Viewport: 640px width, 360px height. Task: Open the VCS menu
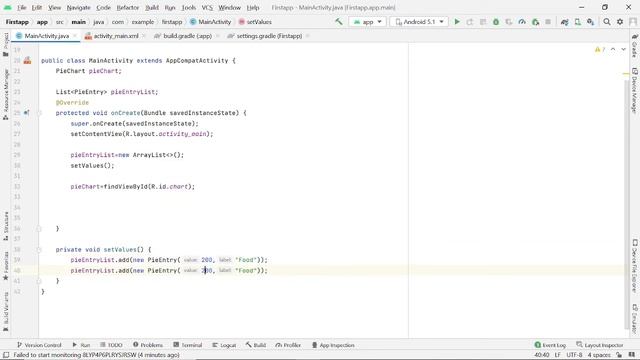207,7
